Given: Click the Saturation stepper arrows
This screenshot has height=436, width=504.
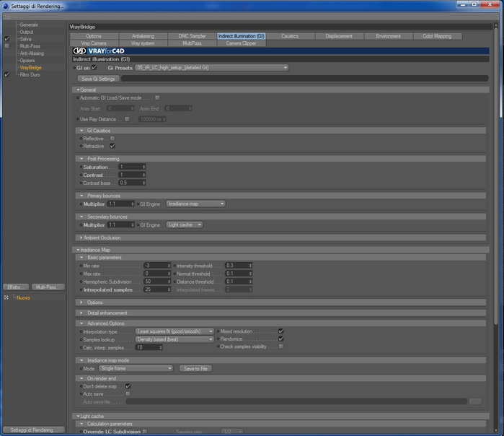Looking at the screenshot, I should (143, 167).
